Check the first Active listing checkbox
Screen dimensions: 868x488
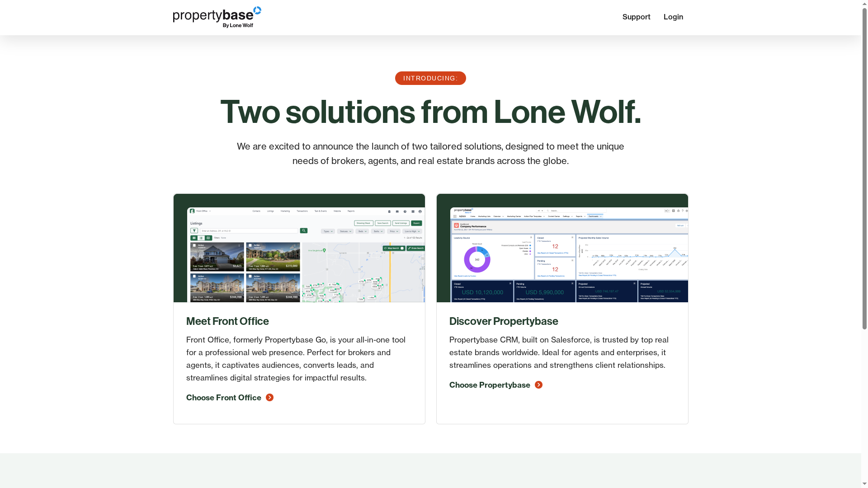tap(194, 245)
